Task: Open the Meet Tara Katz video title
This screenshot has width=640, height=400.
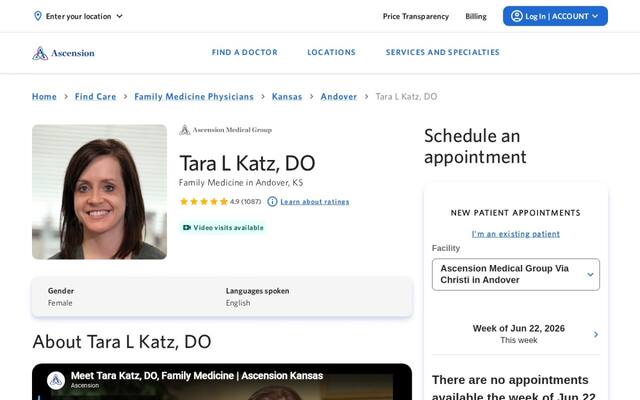Action: click(197, 376)
